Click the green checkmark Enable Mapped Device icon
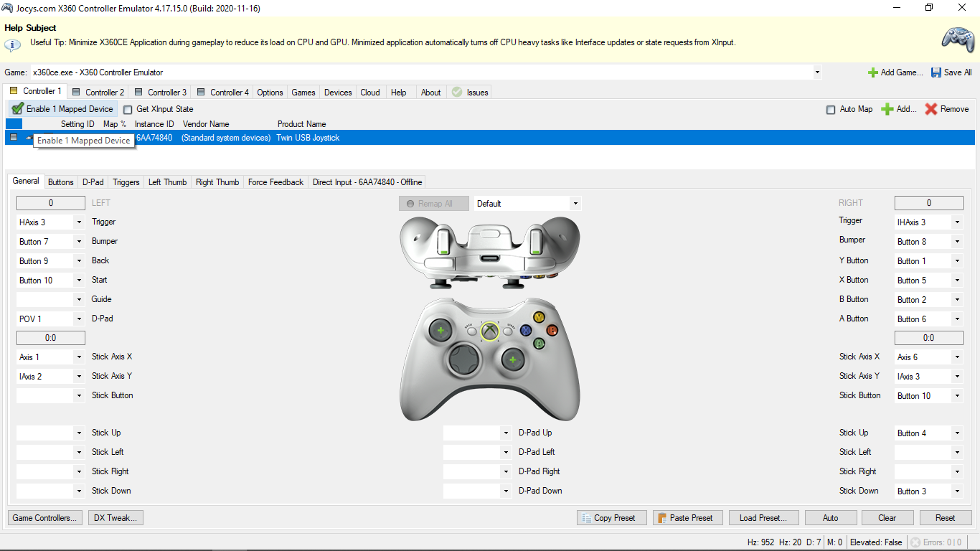 [x=18, y=109]
